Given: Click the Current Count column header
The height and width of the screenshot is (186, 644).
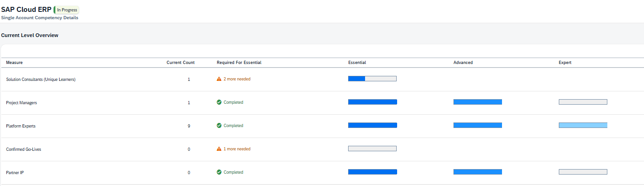Looking at the screenshot, I should point(180,63).
